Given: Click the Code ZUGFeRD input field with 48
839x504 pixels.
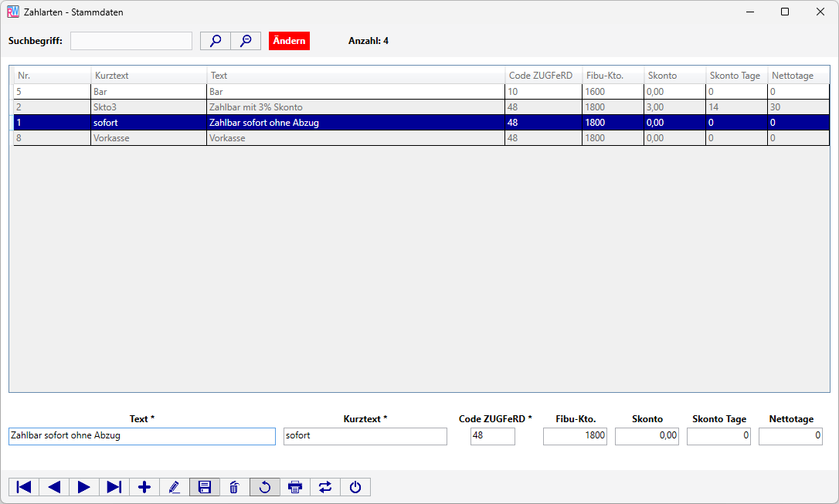Looking at the screenshot, I should click(493, 436).
